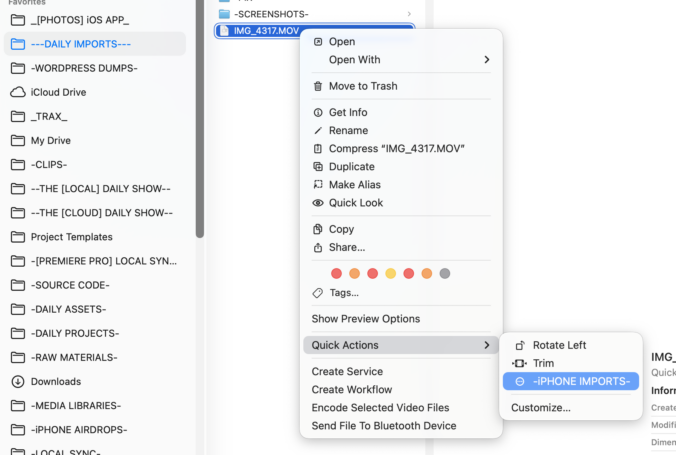Apply the yellow color tag
The image size is (676, 455).
[x=391, y=273]
